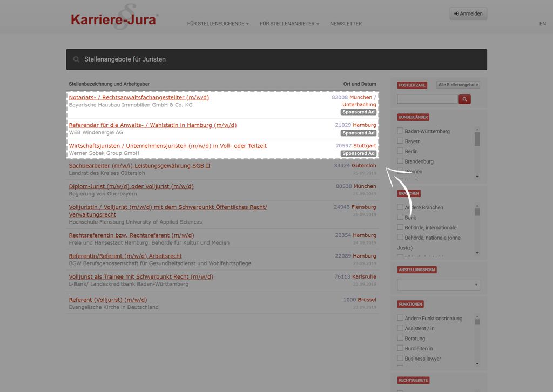Screen dimensions: 553x392
Task: Click the down arrow of the Bundesländer list
Action: [x=477, y=177]
